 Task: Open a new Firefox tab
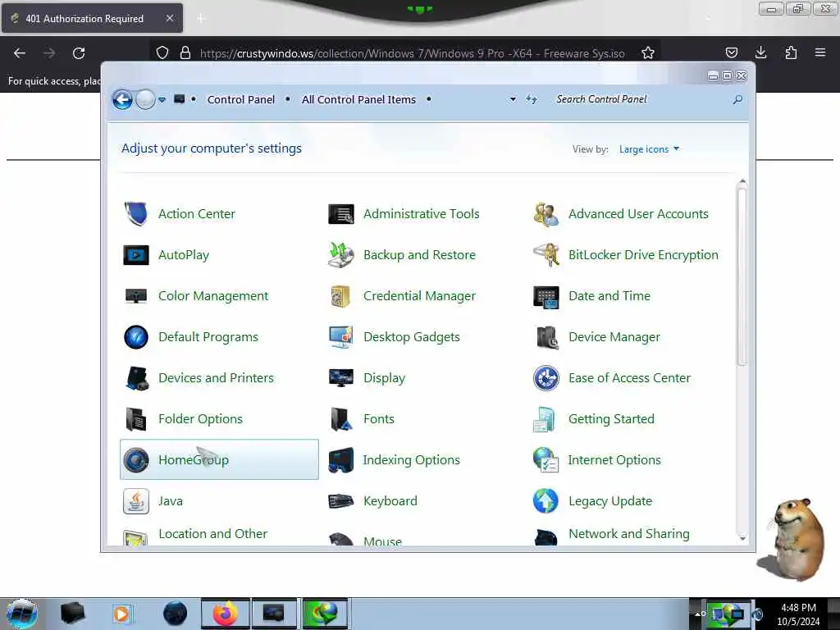tap(201, 19)
